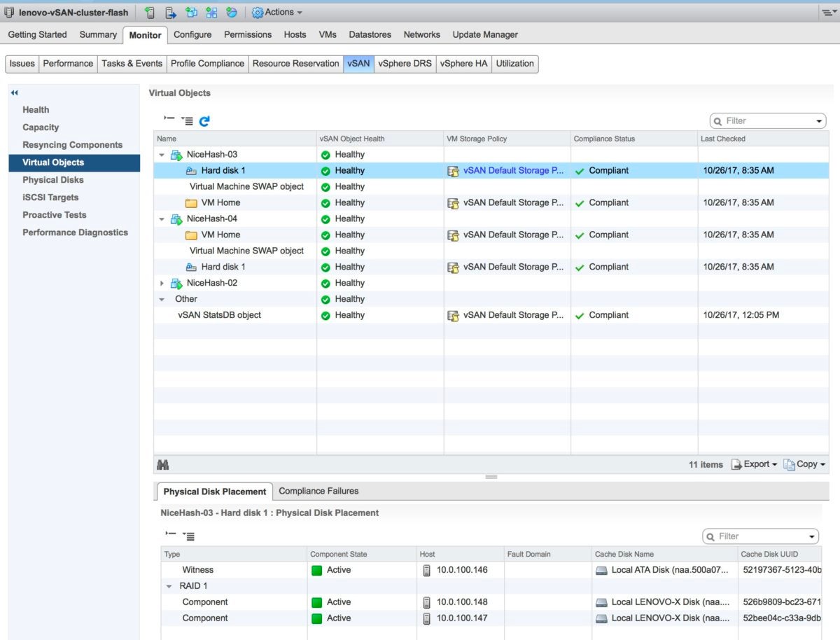840x640 pixels.
Task: Click the Add Host toolbar icon
Action: [x=149, y=12]
